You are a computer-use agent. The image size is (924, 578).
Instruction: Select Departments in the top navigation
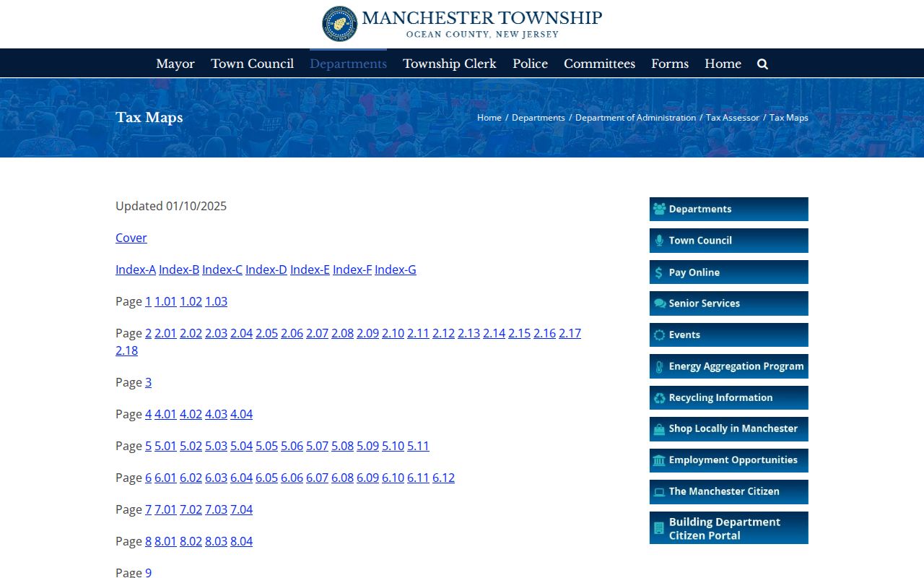click(x=348, y=64)
